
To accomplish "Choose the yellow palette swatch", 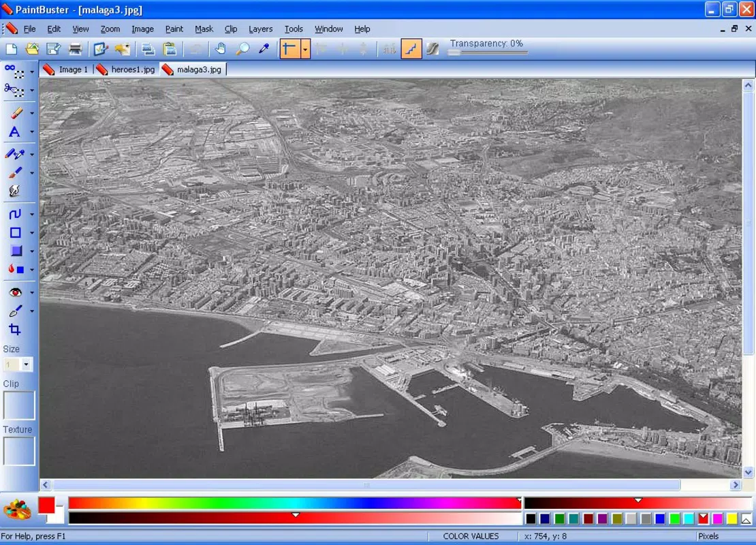I will click(x=732, y=518).
